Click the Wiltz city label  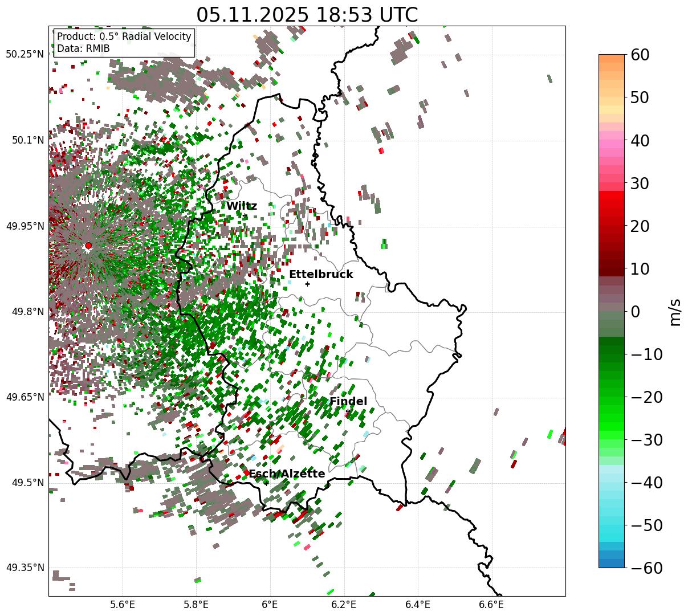point(242,206)
